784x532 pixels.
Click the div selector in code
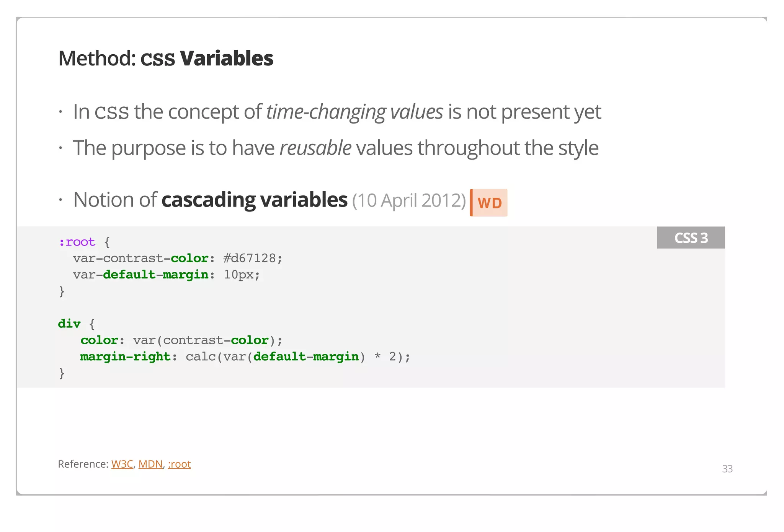[69, 324]
